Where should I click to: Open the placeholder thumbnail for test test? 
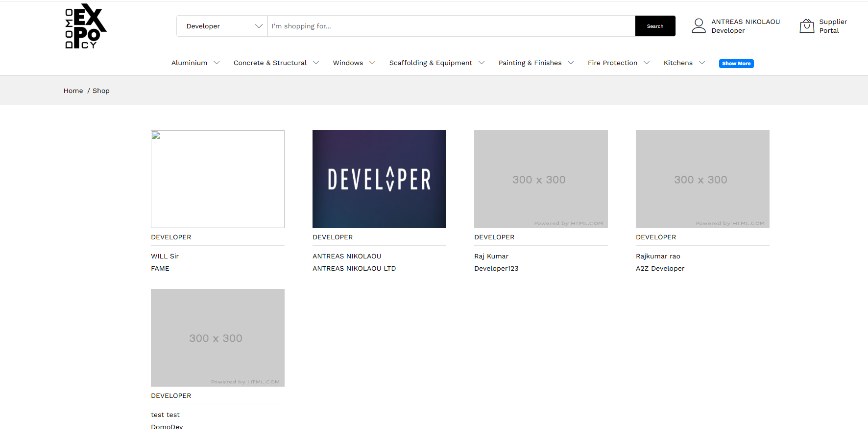pos(217,338)
